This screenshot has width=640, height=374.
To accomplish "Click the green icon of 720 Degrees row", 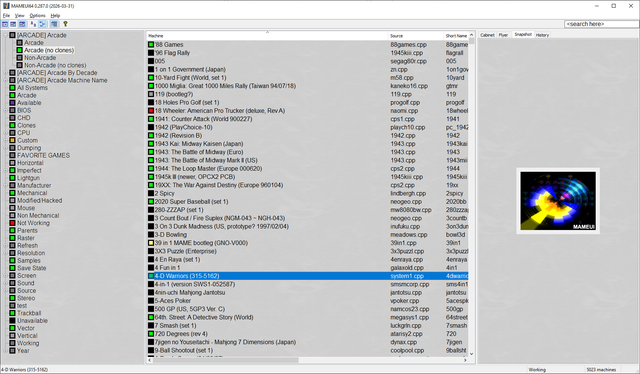I will 151,334.
